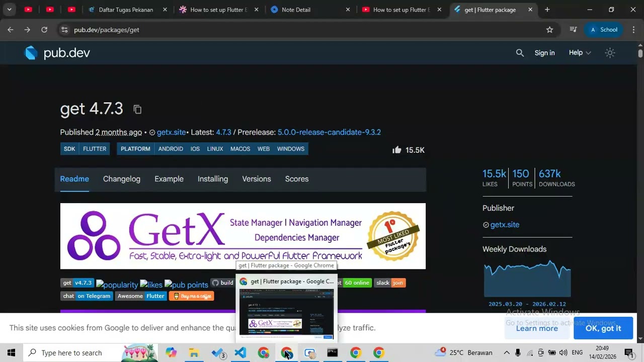This screenshot has height=362, width=644.
Task: Click the getx.site Publisher link in sidebar
Action: 505,225
